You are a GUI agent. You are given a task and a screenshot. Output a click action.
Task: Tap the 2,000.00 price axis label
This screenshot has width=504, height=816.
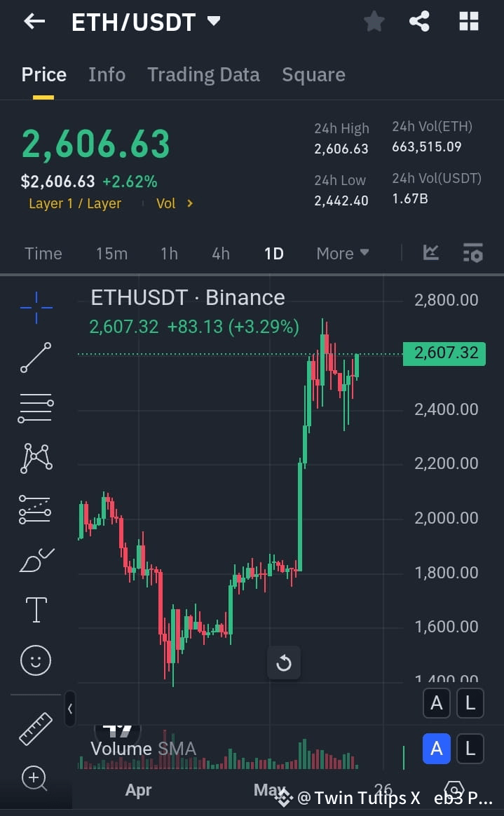(447, 518)
